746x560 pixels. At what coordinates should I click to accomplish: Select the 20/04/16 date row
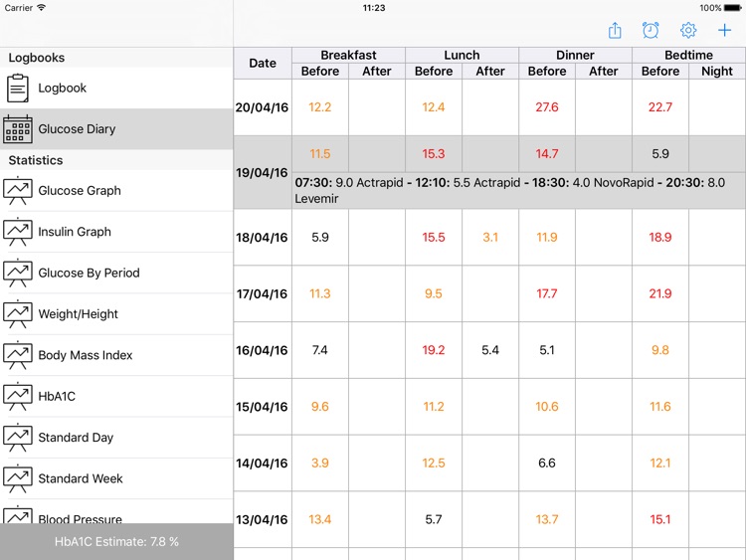click(x=489, y=107)
